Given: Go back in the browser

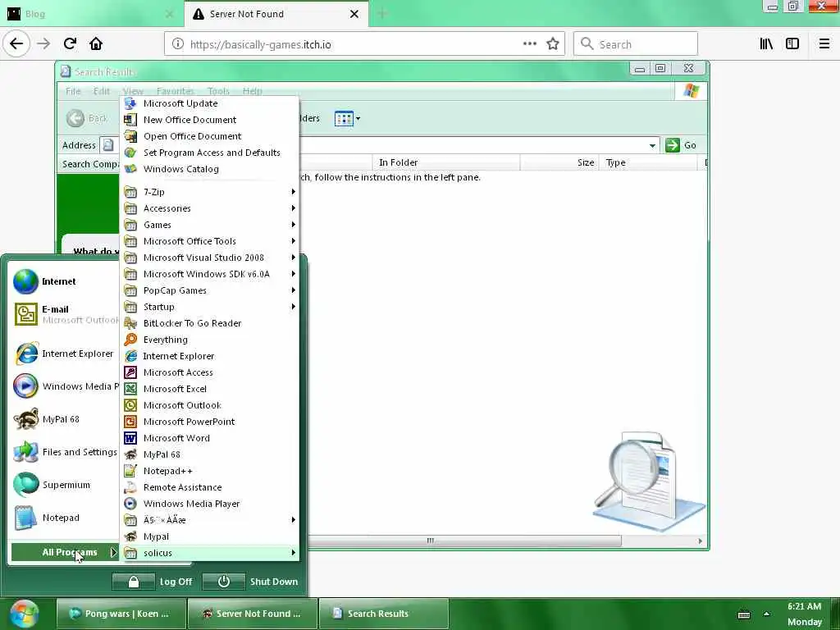Looking at the screenshot, I should click(16, 44).
